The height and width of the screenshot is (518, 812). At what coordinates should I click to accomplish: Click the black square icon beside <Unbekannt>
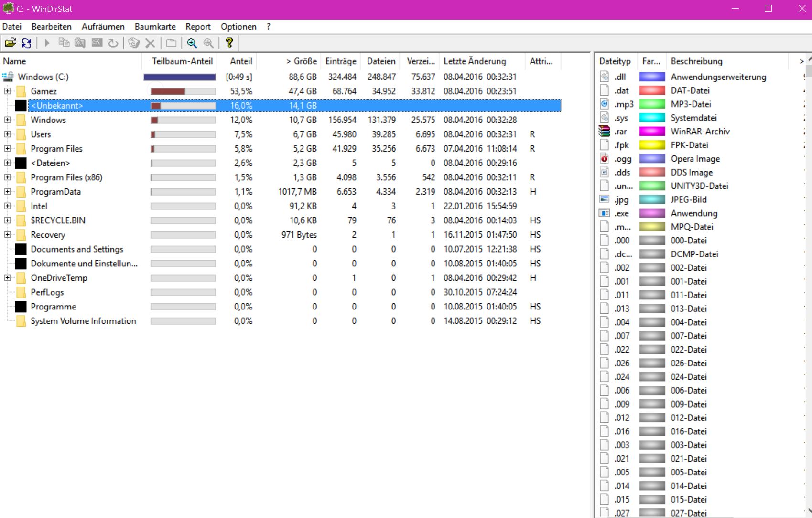coord(21,106)
